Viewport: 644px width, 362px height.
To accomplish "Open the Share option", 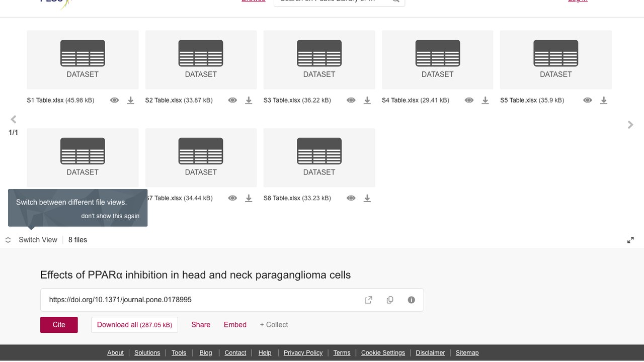I will pos(201,325).
